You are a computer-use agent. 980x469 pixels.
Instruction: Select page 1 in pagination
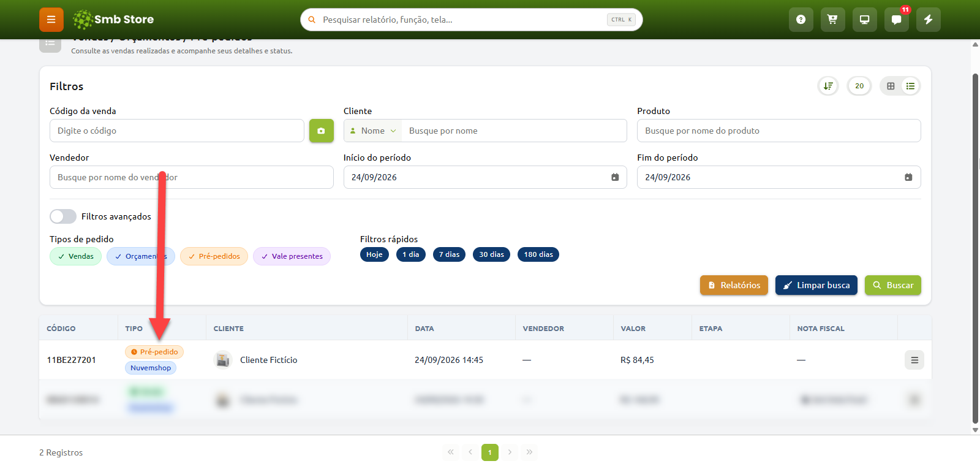490,452
